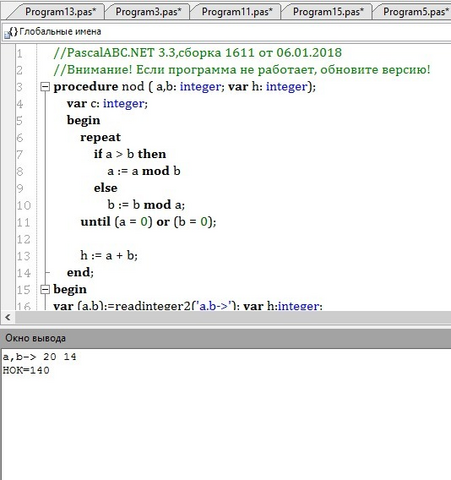Switch to the Program13.pas tab
Viewport: 451px width, 480px height.
coord(60,12)
